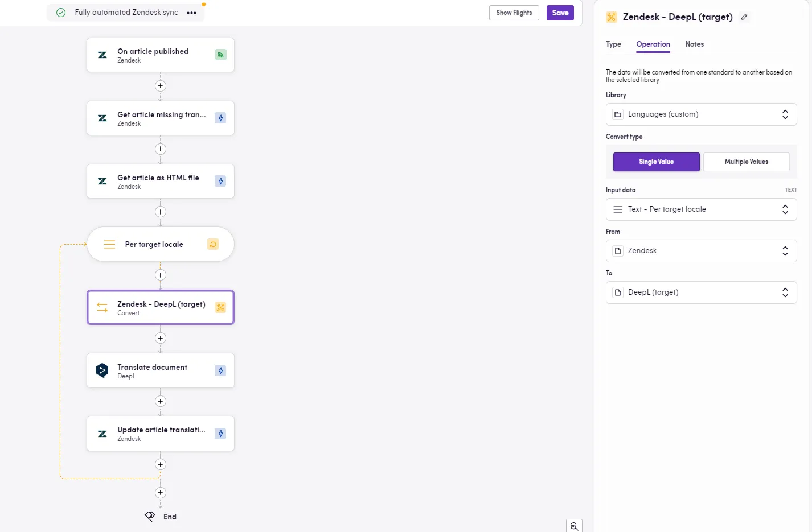
Task: Click the DeepL logo on Translate document
Action: point(102,370)
